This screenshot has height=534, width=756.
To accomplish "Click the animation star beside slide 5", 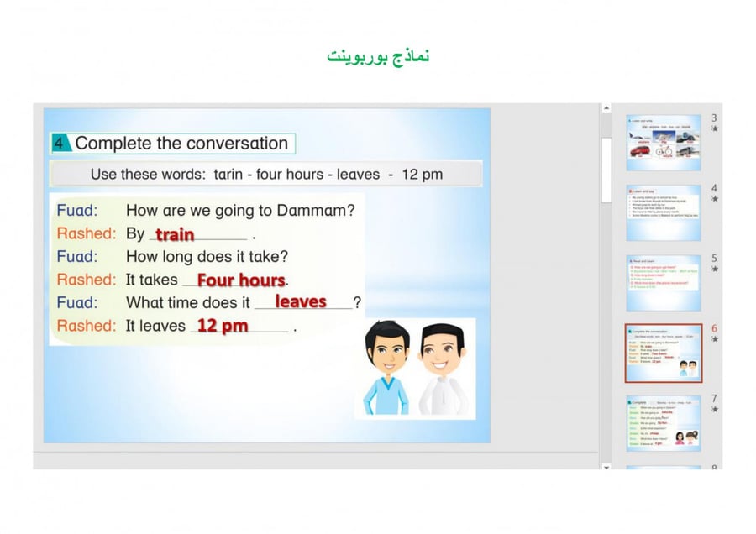I will tap(715, 269).
